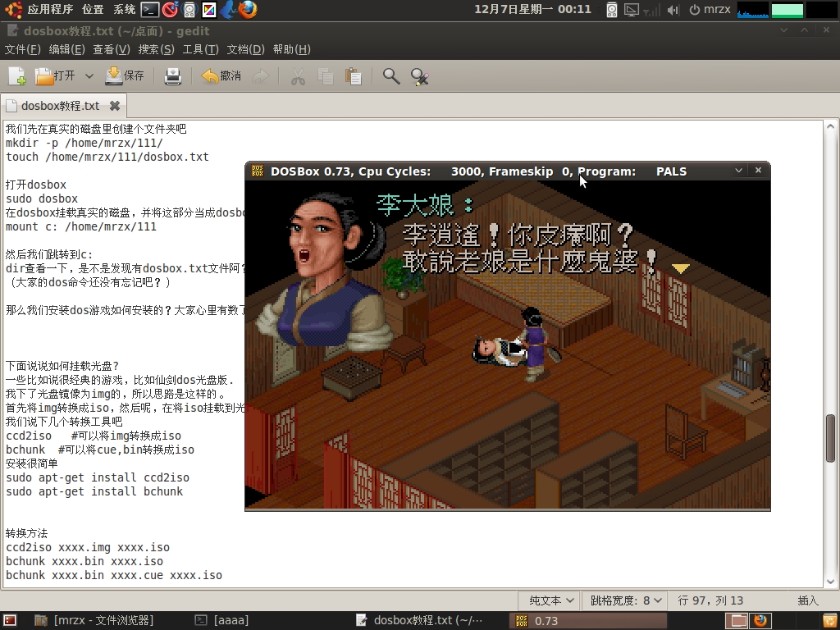Open search with the magnifier icon
The image size is (840, 630).
click(x=391, y=76)
